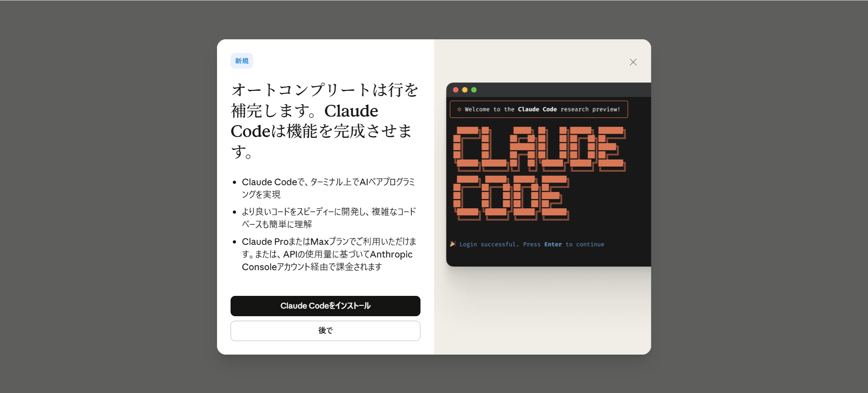Click the green dot in the terminal title bar
The width and height of the screenshot is (868, 393).
pyautogui.click(x=474, y=90)
